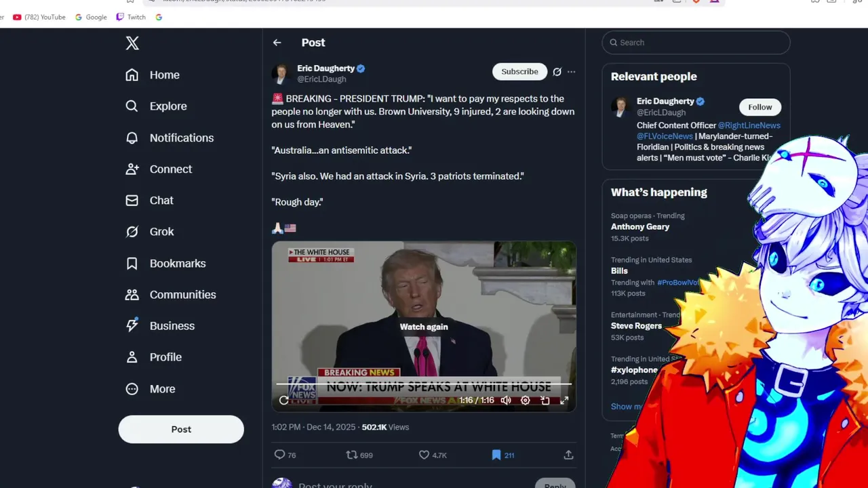
Task: Open trending topic Anthony Geary
Action: point(640,227)
